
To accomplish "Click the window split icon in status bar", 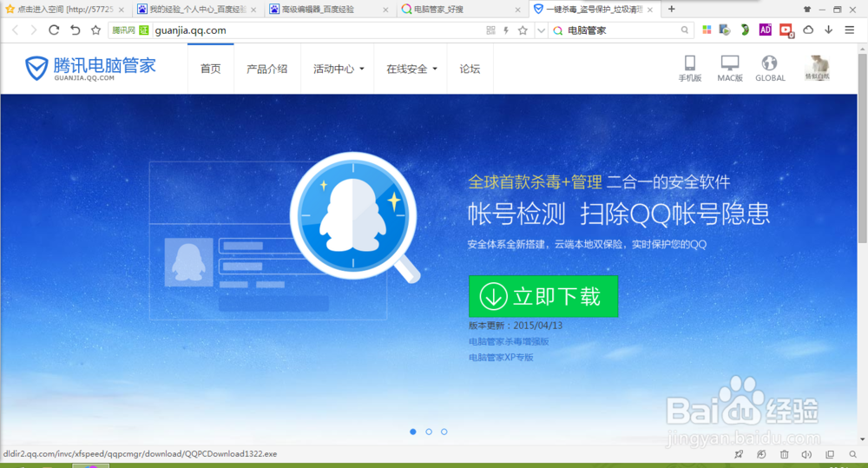I will click(x=830, y=454).
